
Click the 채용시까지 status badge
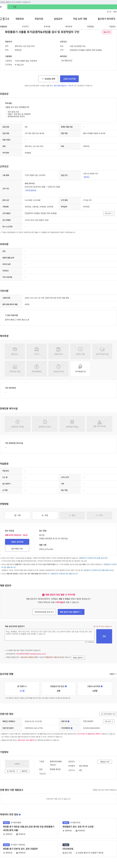coord(107,32)
